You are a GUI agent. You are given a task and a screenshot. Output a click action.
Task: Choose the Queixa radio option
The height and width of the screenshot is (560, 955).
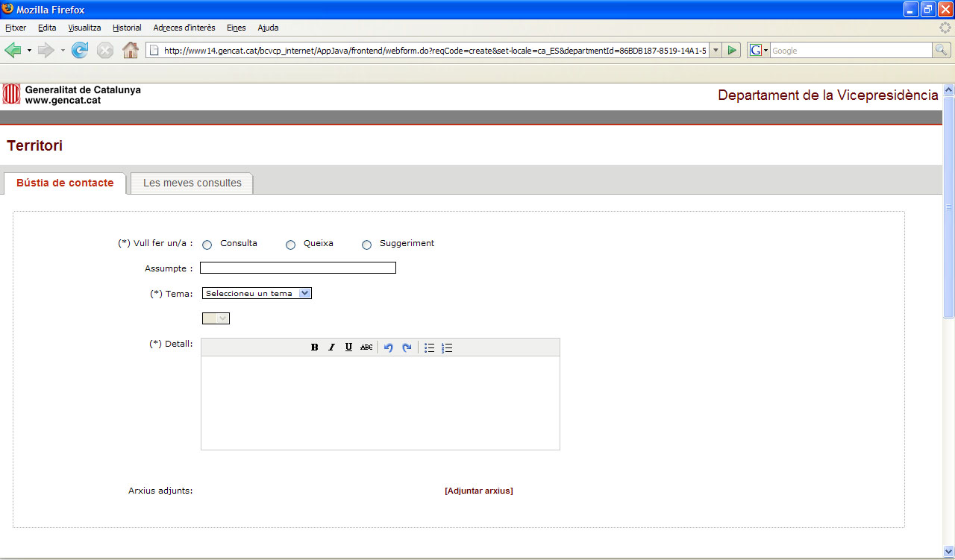pos(291,245)
